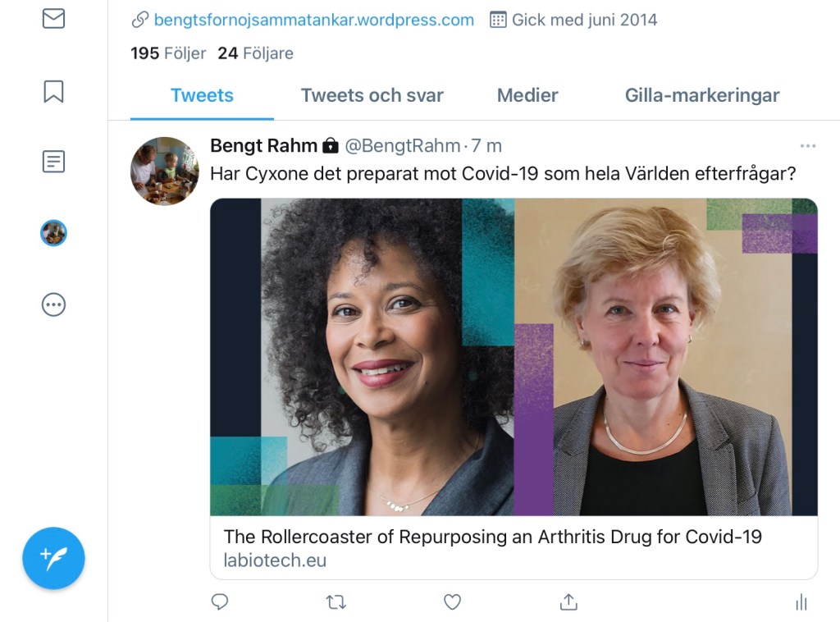View the 195 Följer list

point(168,53)
